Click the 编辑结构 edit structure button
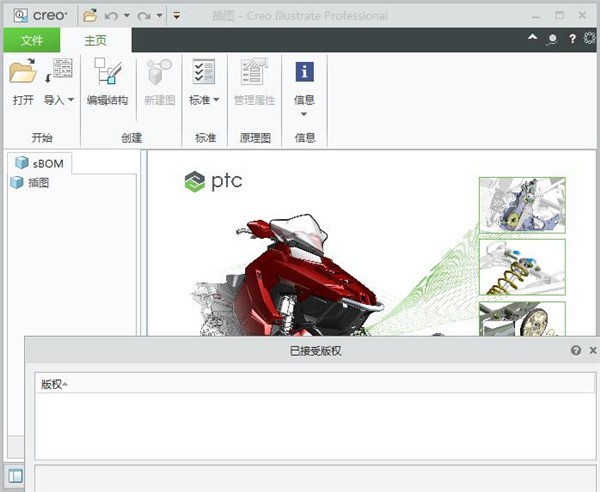This screenshot has width=600, height=492. coord(108,82)
